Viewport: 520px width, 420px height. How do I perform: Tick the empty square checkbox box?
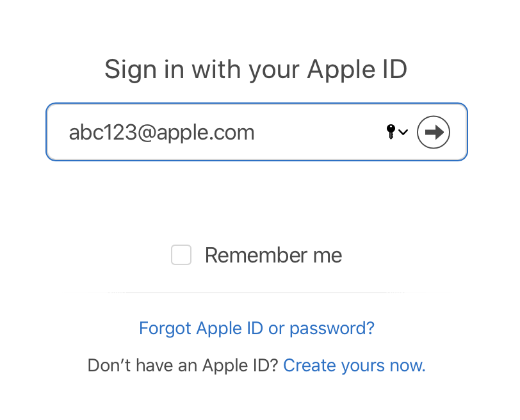point(181,255)
